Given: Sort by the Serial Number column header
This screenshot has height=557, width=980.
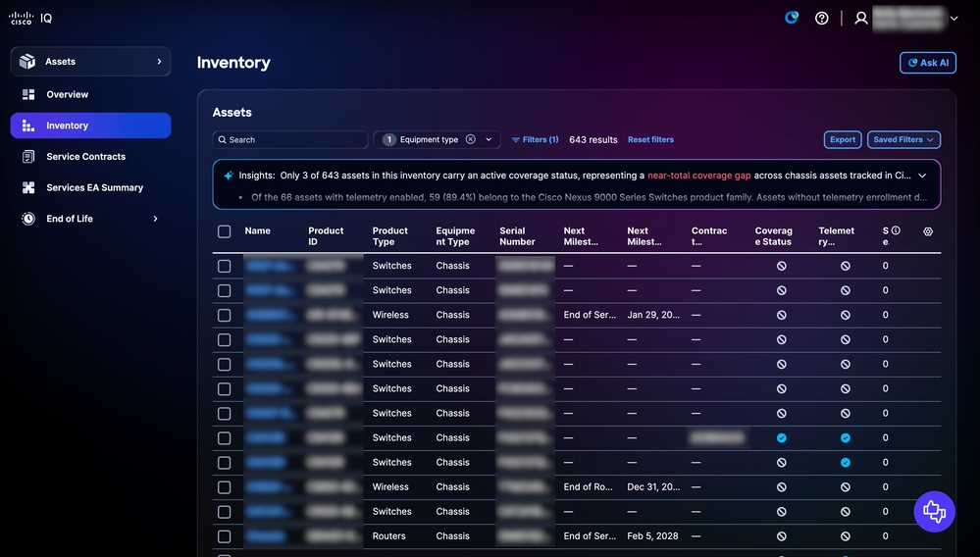Looking at the screenshot, I should (517, 236).
